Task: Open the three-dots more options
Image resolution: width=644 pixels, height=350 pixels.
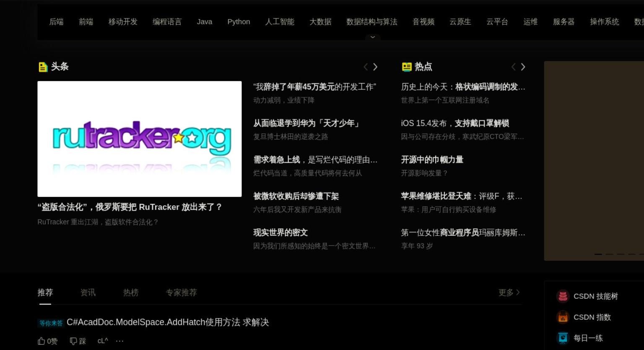Action: [120, 341]
